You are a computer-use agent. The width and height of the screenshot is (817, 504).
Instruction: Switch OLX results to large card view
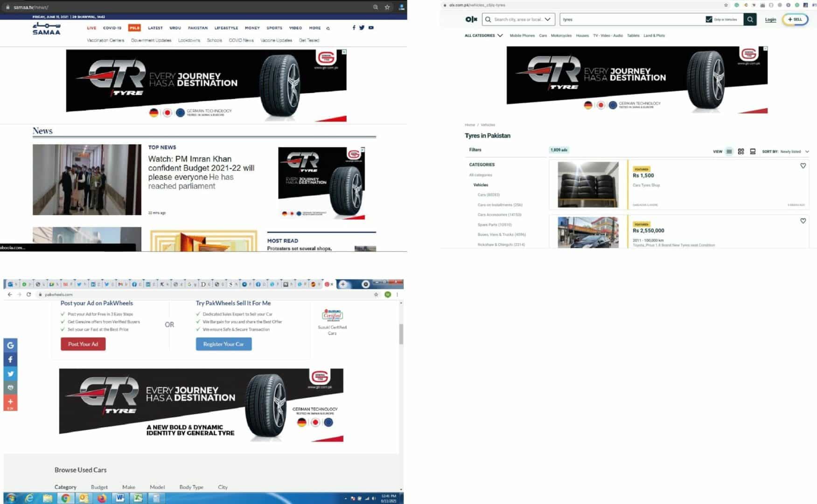pyautogui.click(x=753, y=152)
